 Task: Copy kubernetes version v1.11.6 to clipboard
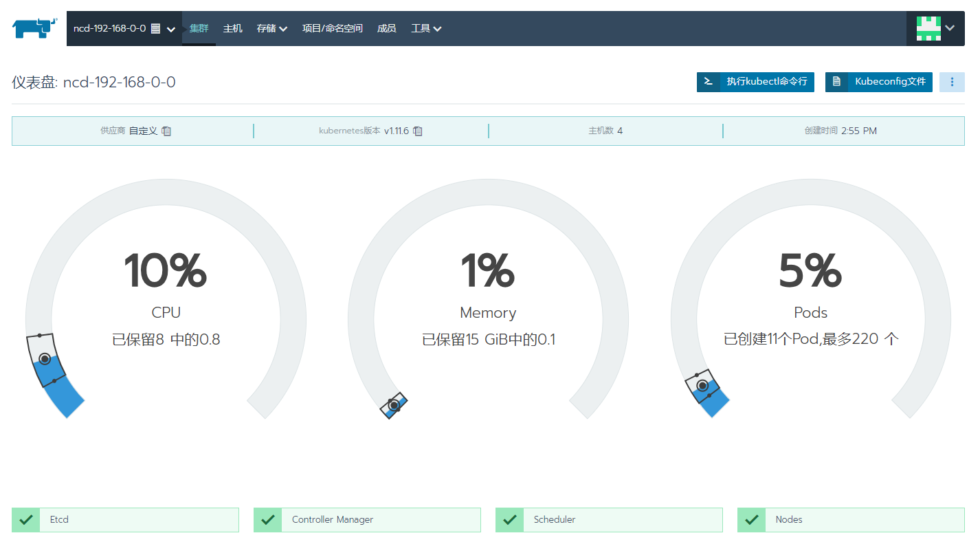coord(418,131)
